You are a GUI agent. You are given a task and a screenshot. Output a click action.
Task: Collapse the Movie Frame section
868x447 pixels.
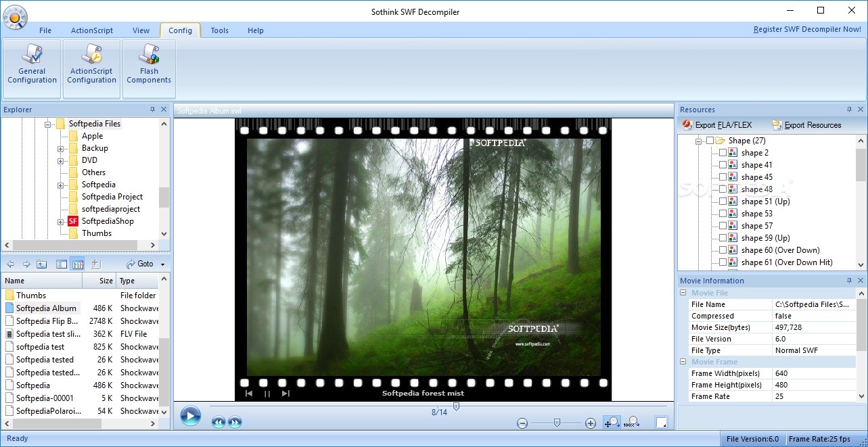pyautogui.click(x=683, y=362)
